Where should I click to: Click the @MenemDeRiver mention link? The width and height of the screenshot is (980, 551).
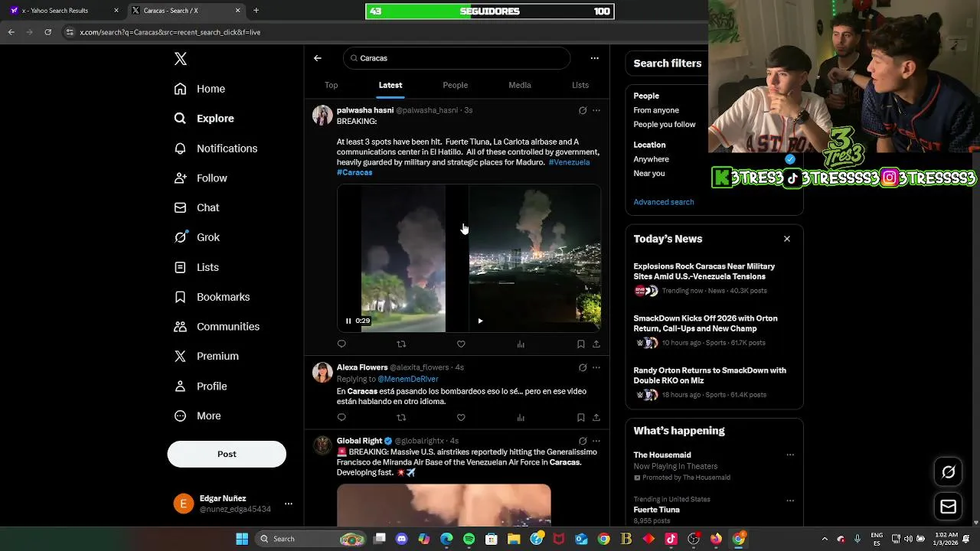(x=408, y=380)
